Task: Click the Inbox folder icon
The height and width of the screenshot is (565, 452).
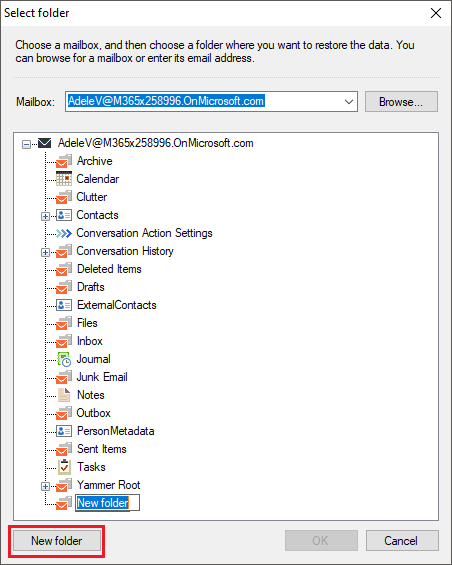Action: pyautogui.click(x=64, y=341)
